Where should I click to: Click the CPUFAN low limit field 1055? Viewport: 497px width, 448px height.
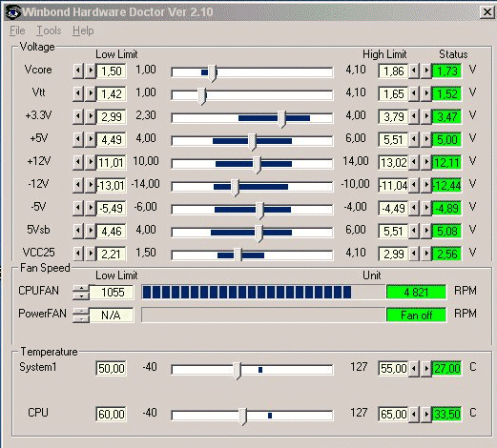(112, 292)
